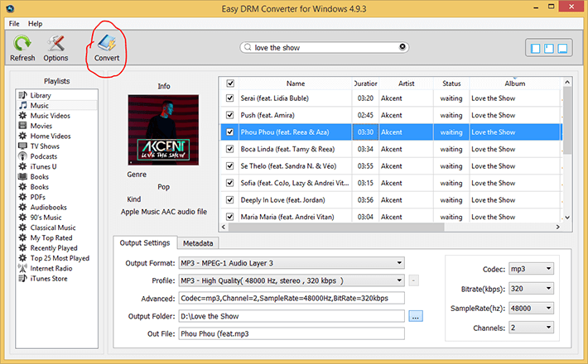The height and width of the screenshot is (364, 588).
Task: Switch to the Metadata tab
Action: click(198, 243)
